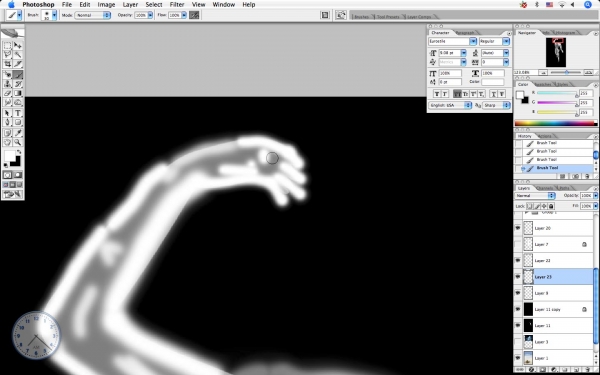
Task: Toggle the airbrush option in options bar
Action: point(194,15)
